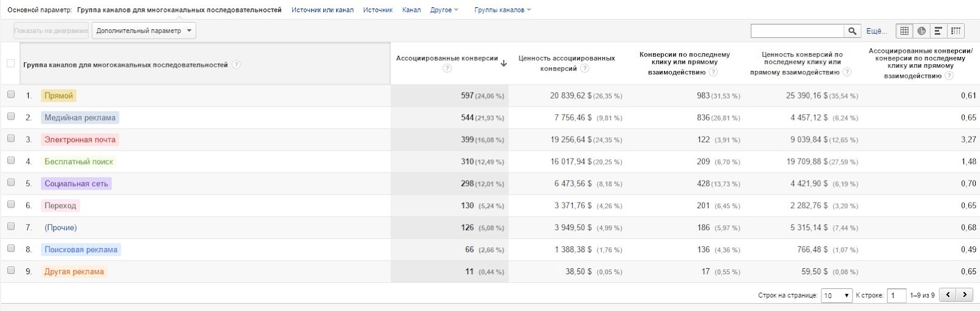The height and width of the screenshot is (311, 980).
Task: Open help for Ценность конверсий по последнему клику
Action: point(847,72)
